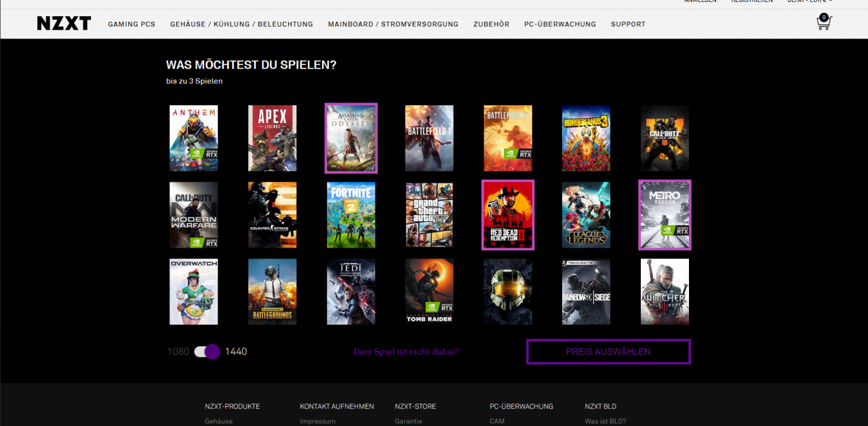Click the Kontakt aufnehmen footer heading
Viewport: 868px width, 426px height.
(337, 406)
